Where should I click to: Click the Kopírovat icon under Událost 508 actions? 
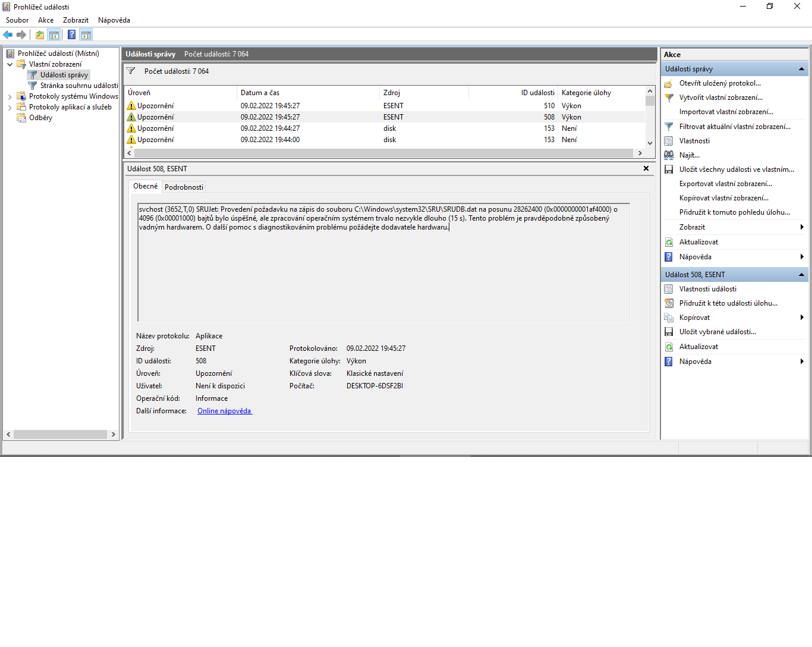coord(669,318)
